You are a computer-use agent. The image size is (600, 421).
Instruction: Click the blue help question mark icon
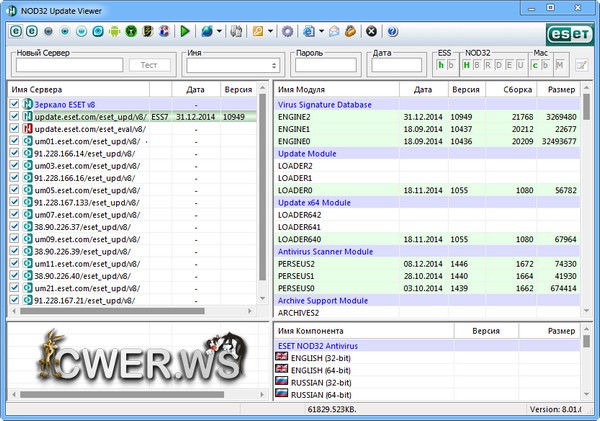392,31
